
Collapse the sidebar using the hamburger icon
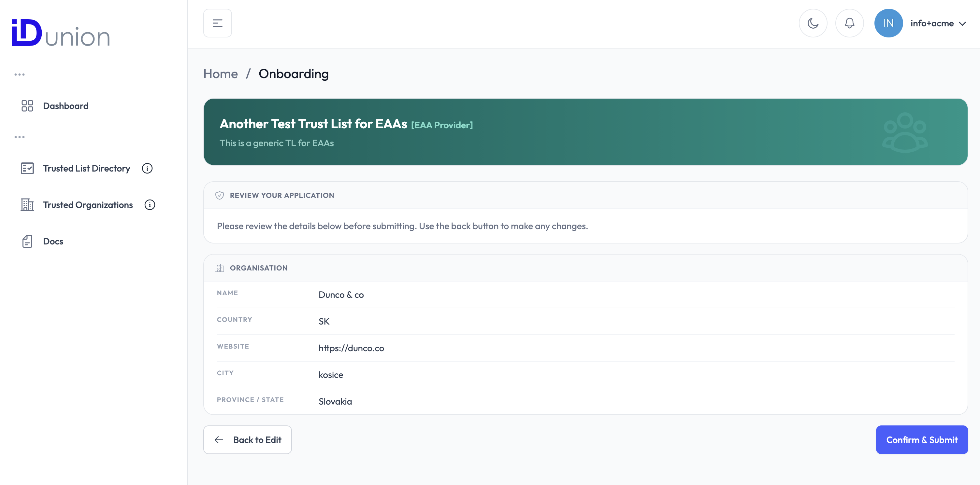tap(217, 23)
